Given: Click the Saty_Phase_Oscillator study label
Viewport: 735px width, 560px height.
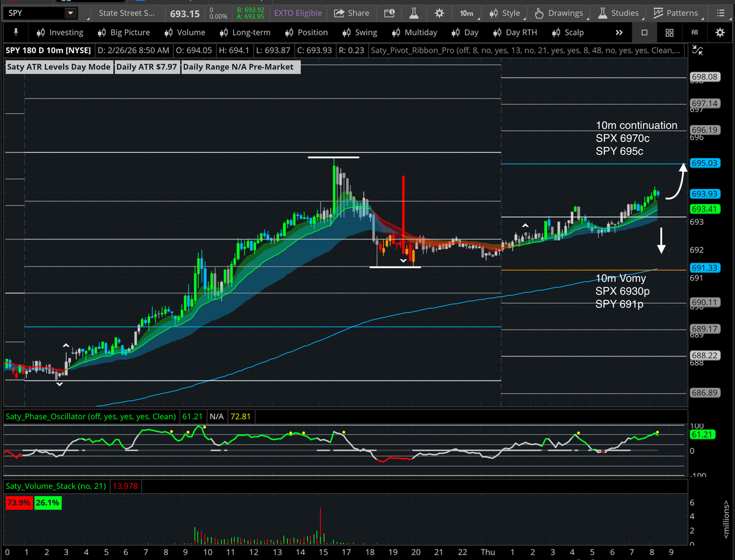Looking at the screenshot, I should tap(91, 417).
